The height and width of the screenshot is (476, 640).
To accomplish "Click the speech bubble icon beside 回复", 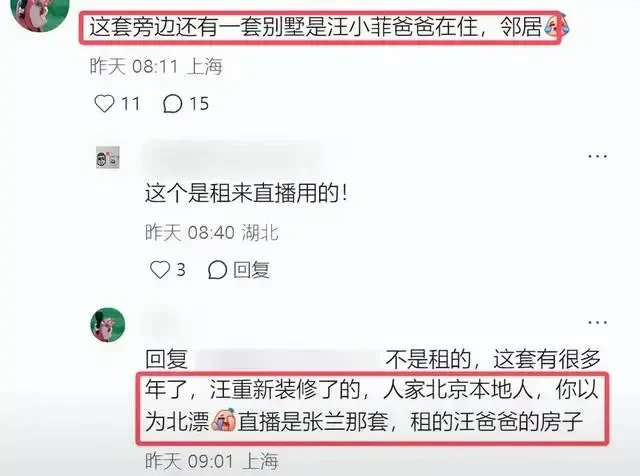I will coord(217,269).
